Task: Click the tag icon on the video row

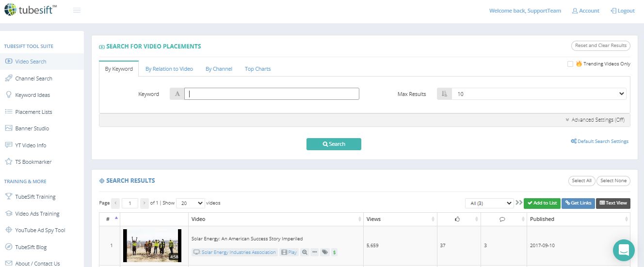Action: [x=325, y=252]
